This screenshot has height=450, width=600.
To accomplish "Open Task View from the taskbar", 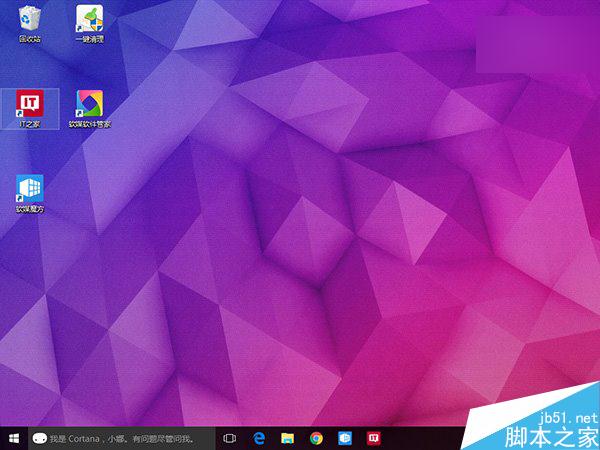I will point(230,438).
